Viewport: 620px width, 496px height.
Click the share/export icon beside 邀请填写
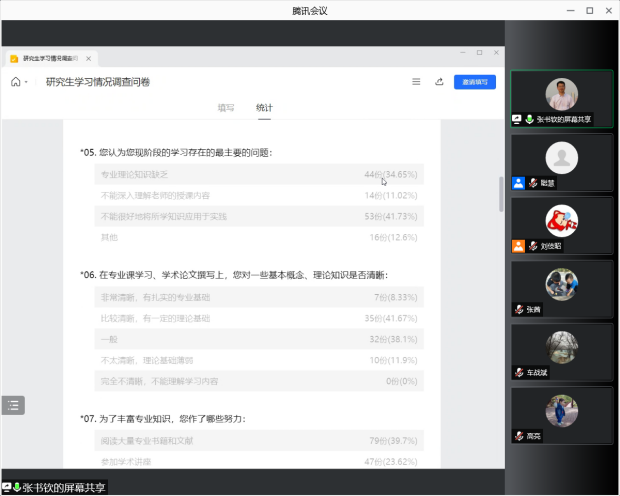click(439, 82)
